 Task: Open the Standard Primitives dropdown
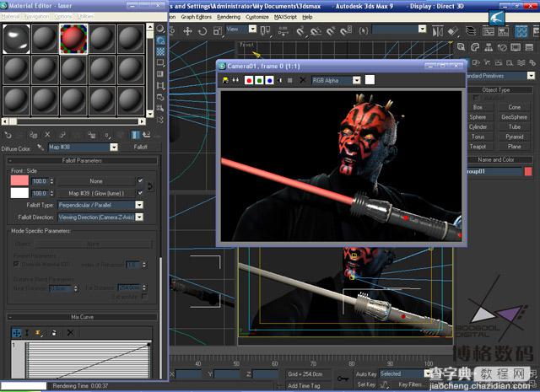click(x=531, y=75)
